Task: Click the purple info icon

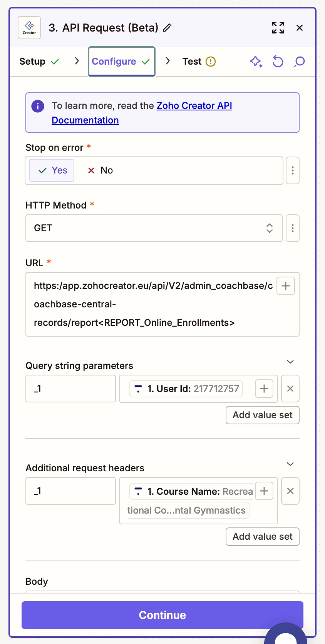Action: tap(38, 106)
